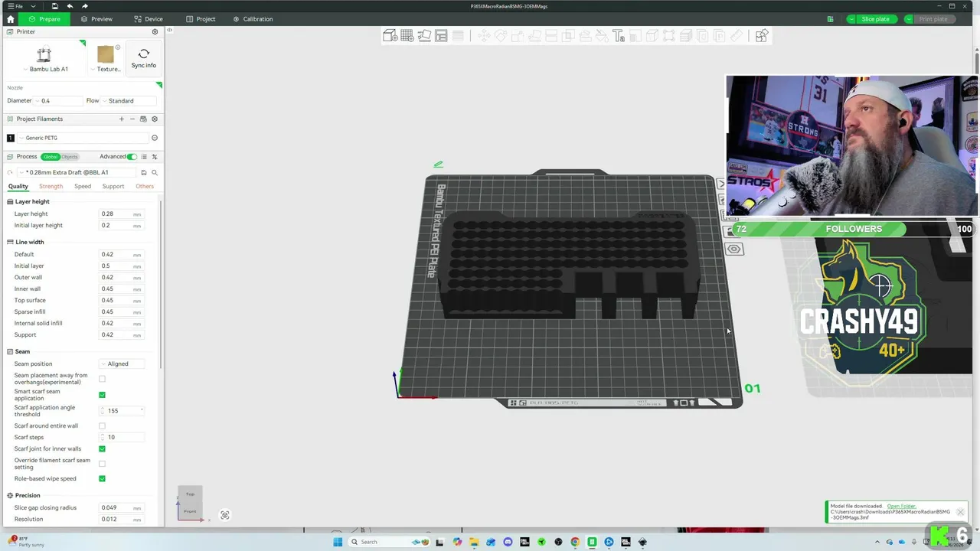Remove last filament with minus icon

(132, 119)
